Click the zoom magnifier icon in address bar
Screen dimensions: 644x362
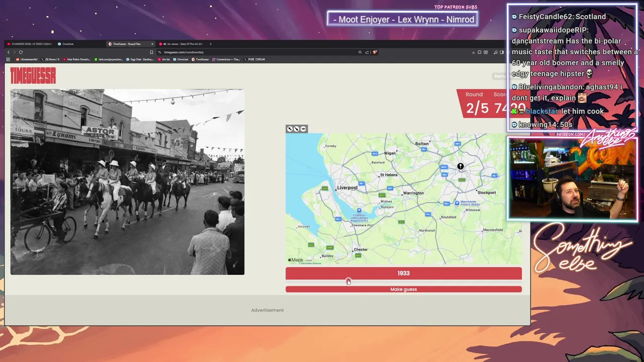(x=360, y=52)
